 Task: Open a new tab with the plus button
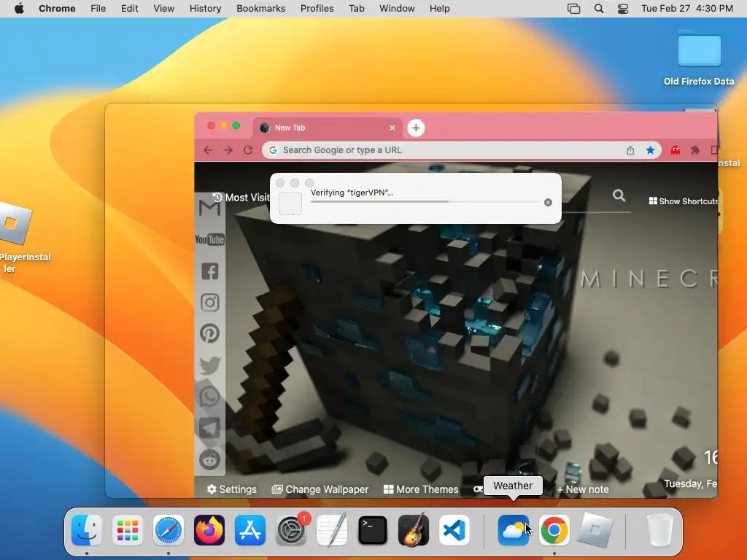click(x=416, y=128)
